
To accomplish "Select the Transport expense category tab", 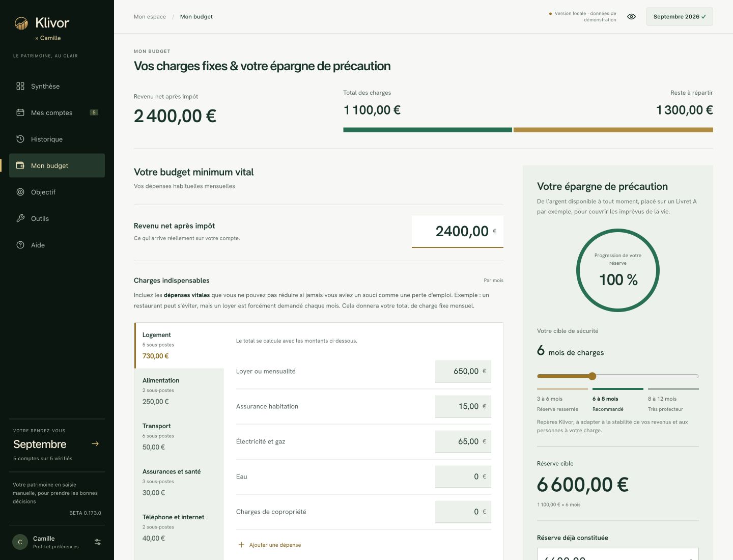I will (179, 436).
